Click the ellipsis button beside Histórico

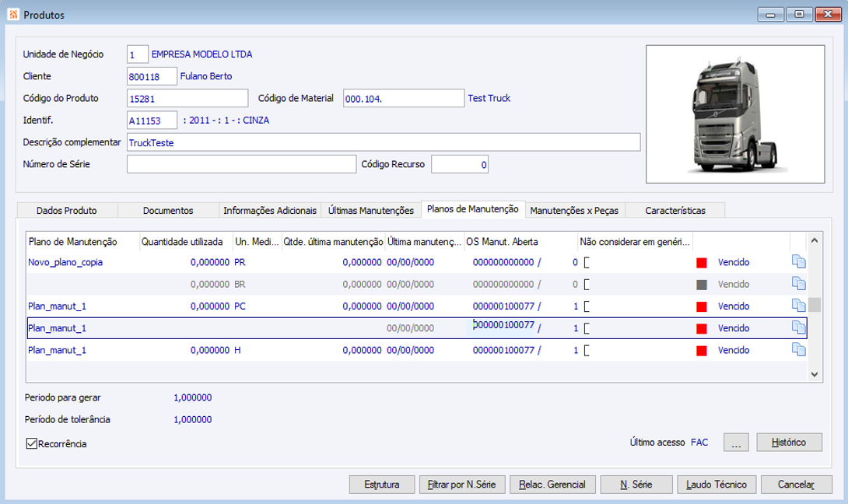pos(736,443)
